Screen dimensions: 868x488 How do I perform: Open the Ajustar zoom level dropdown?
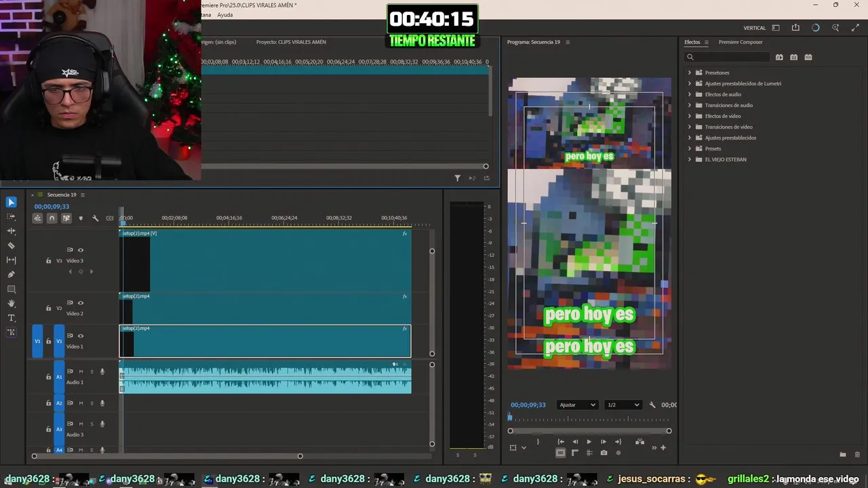coord(577,405)
